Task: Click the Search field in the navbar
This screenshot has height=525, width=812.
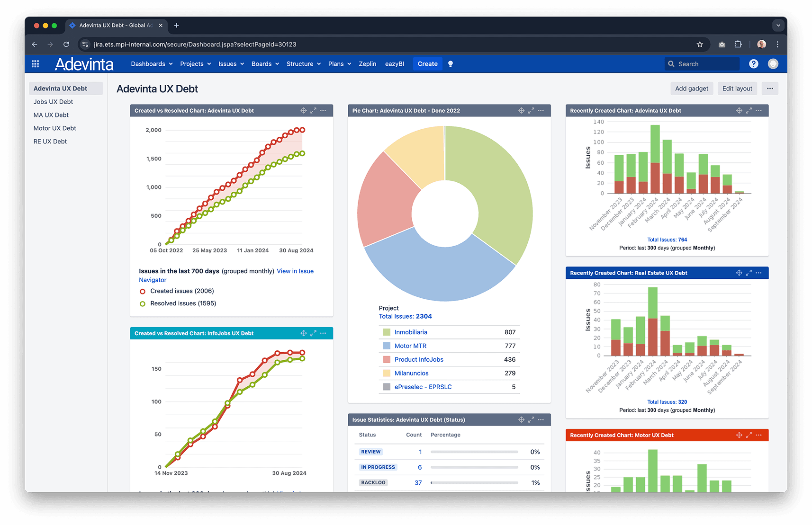Action: pyautogui.click(x=702, y=64)
